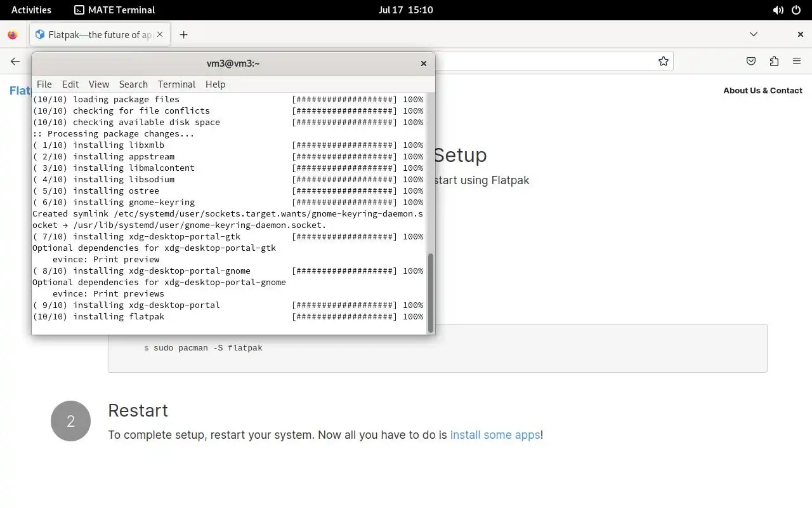The height and width of the screenshot is (508, 812).
Task: Open a new browser tab
Action: (183, 35)
